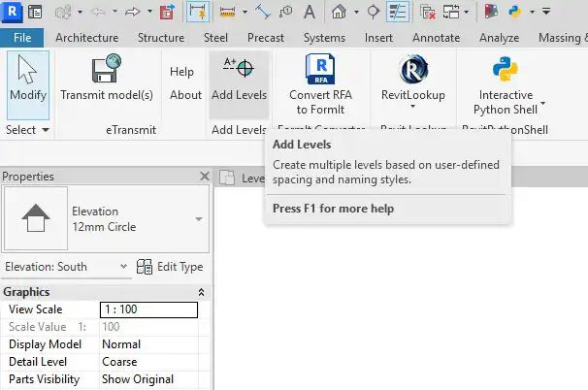Open the Switch Windows dropdown arrow
The height and width of the screenshot is (390, 588).
tap(466, 12)
